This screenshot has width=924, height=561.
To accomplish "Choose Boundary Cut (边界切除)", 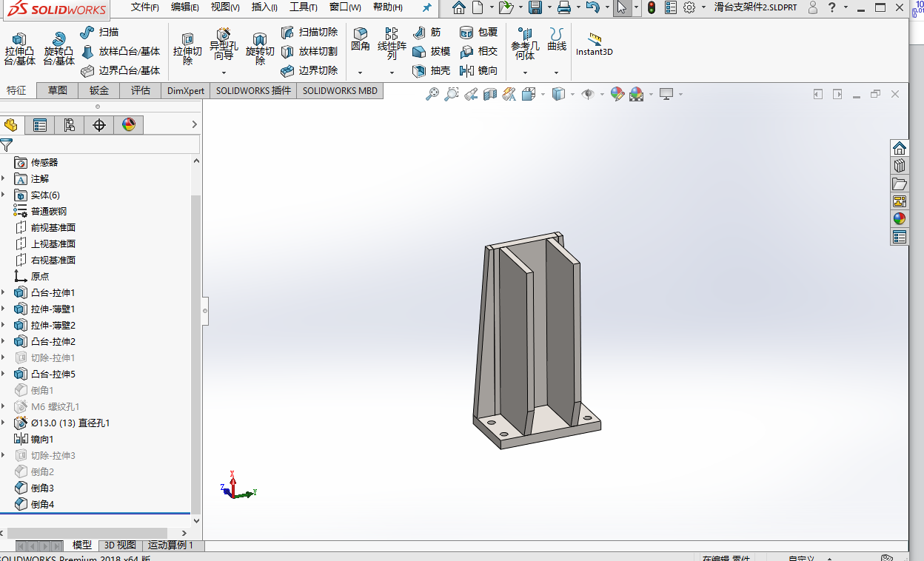I will click(x=309, y=71).
